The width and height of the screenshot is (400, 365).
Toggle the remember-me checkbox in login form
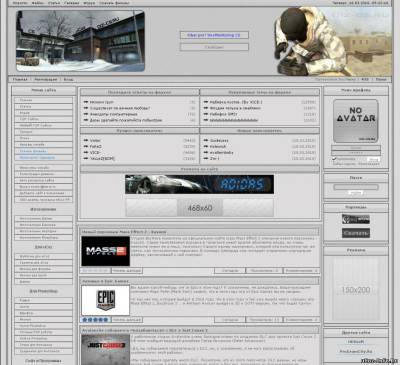334,159
